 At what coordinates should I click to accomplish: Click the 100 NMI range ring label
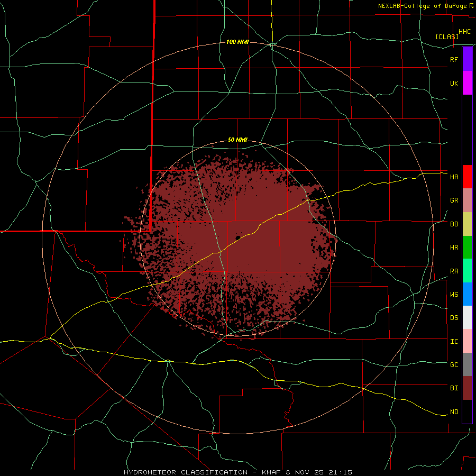click(237, 42)
